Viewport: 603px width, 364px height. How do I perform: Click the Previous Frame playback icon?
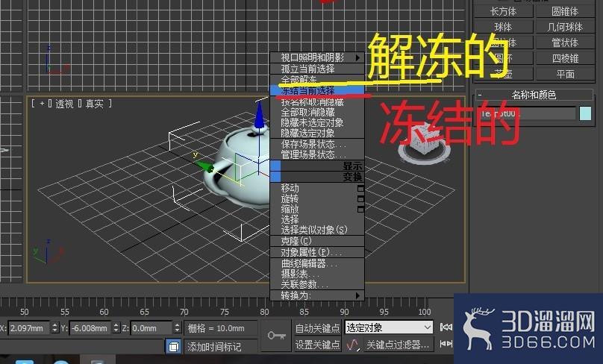[446, 344]
